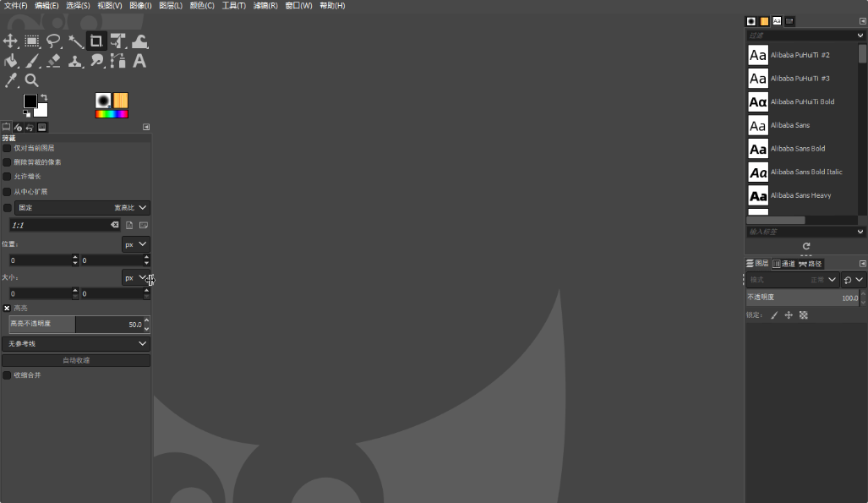Swap foreground and background colors
868x503 pixels.
[44, 97]
